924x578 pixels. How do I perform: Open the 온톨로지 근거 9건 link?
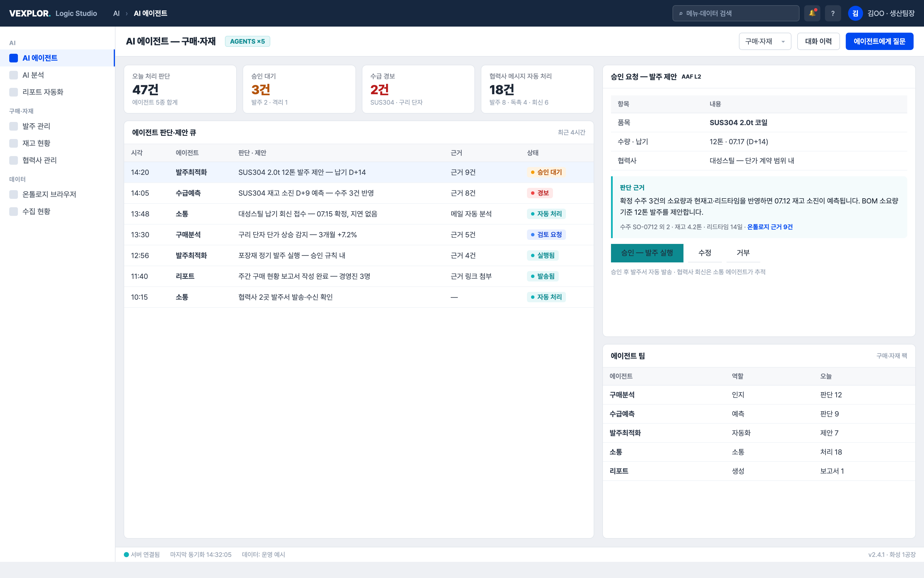(x=770, y=227)
